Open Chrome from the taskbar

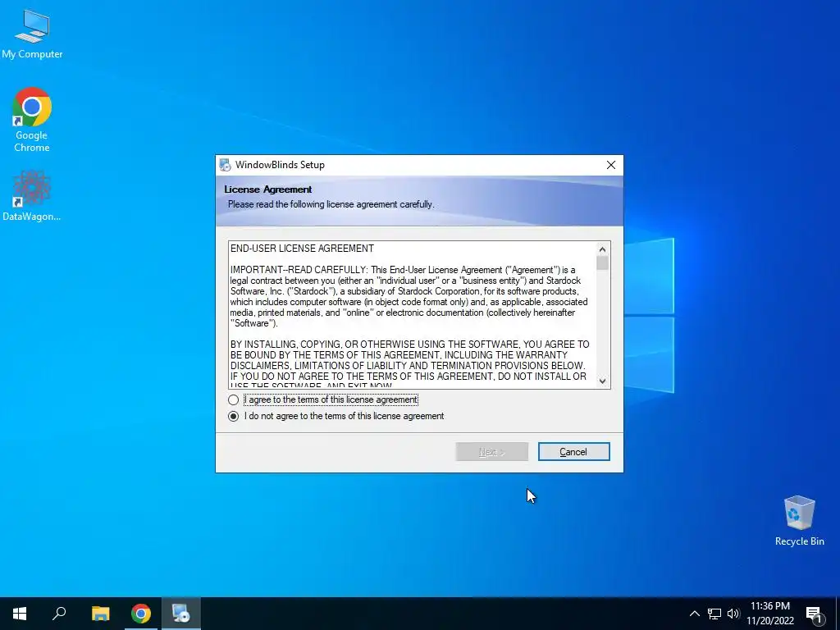click(x=141, y=614)
